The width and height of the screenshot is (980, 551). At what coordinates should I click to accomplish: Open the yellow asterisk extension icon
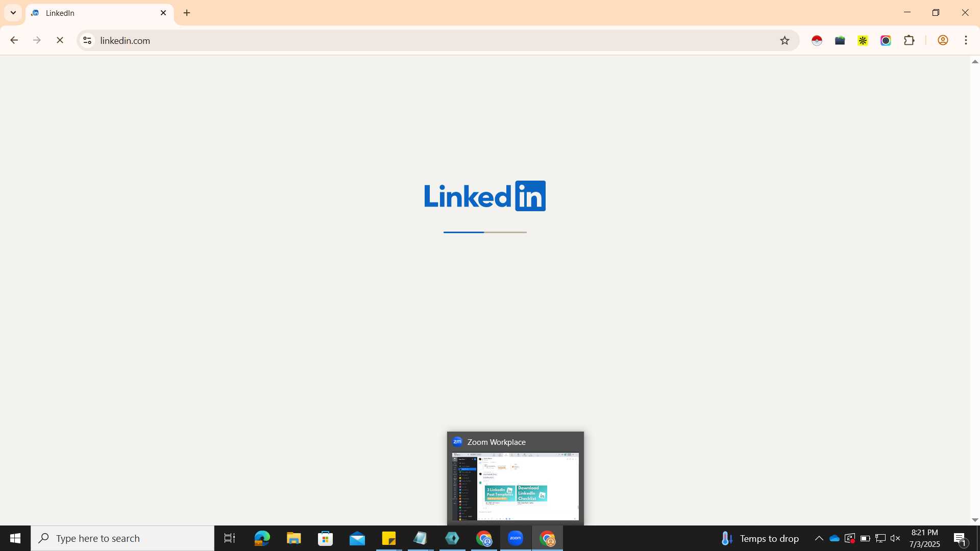coord(863,40)
